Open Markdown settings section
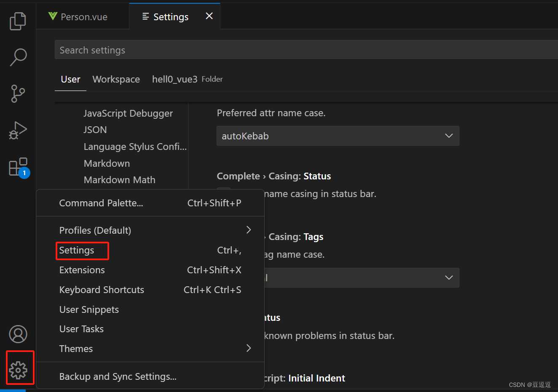The image size is (558, 392). (x=107, y=163)
